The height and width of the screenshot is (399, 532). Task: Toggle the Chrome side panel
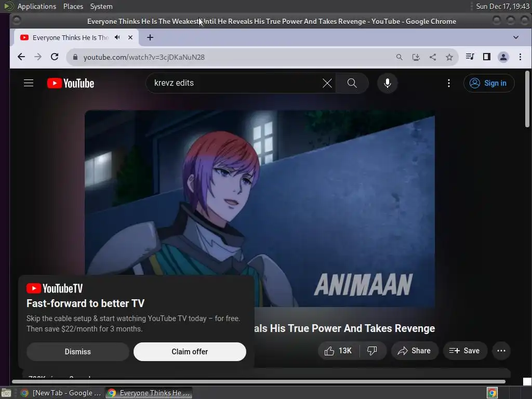coord(486,57)
